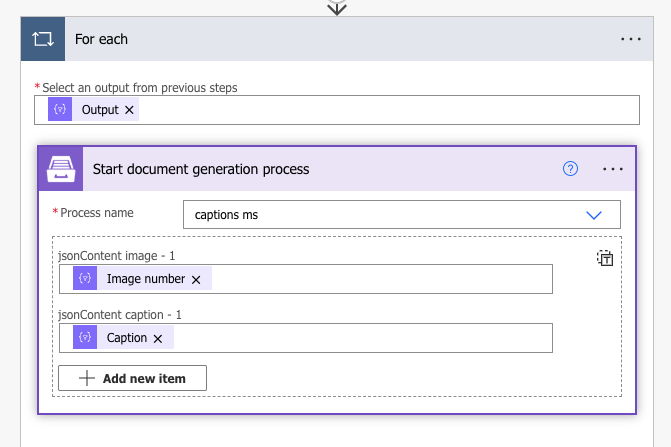Click the document generation connector icon

pyautogui.click(x=59, y=169)
